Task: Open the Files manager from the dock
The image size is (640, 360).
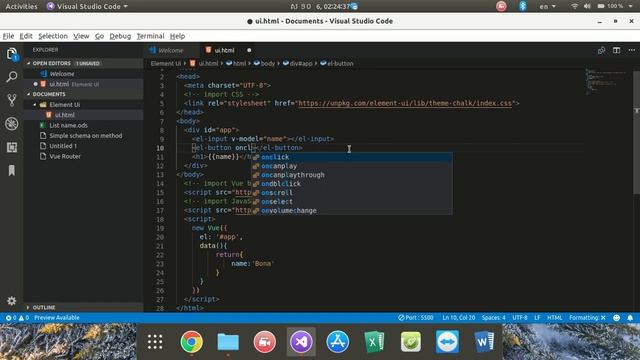Action: 228,342
